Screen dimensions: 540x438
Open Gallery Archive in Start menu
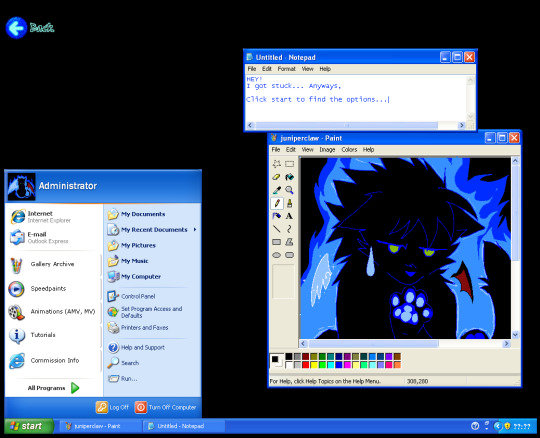53,264
